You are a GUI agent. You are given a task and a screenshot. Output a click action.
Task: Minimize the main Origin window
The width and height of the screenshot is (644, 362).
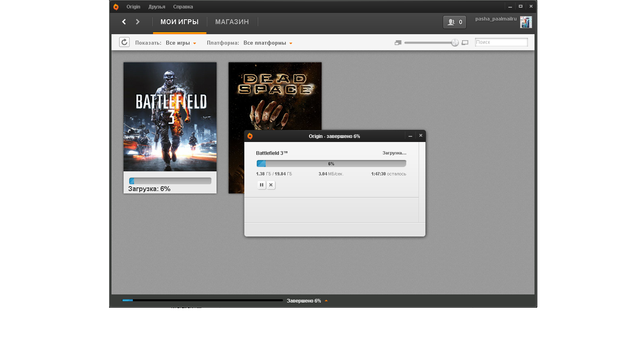click(x=510, y=6)
